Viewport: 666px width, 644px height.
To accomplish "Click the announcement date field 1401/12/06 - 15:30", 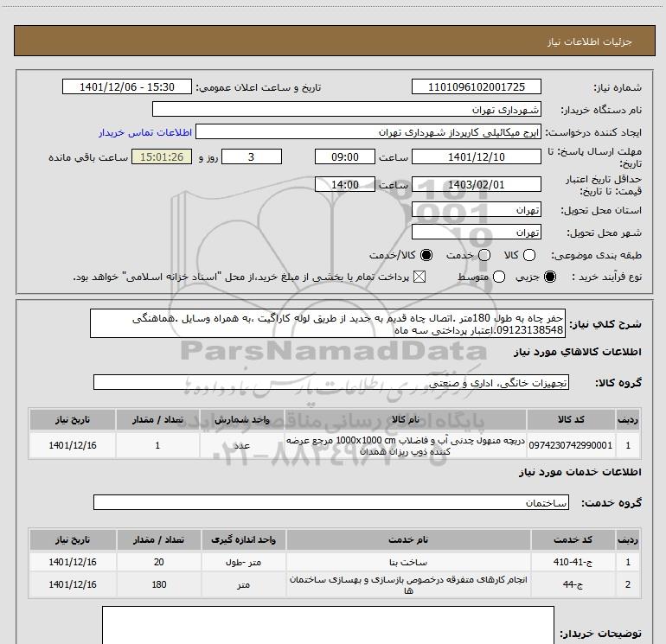I will click(127, 86).
